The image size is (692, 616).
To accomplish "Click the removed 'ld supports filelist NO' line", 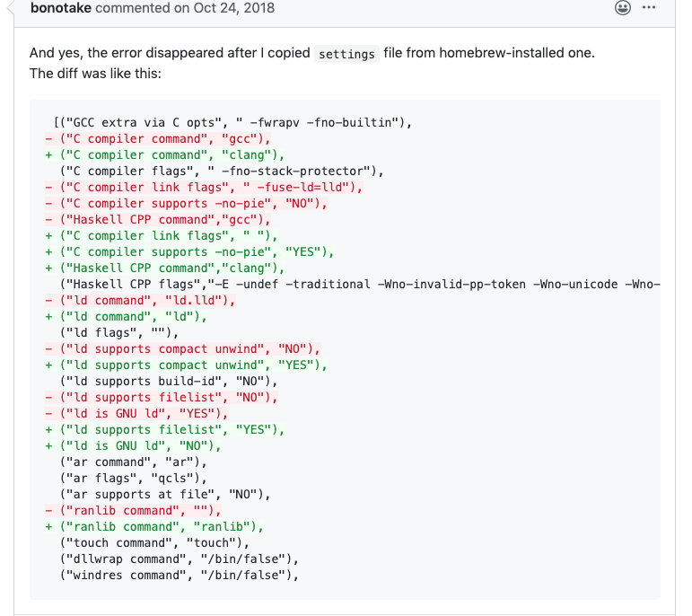I will point(161,397).
